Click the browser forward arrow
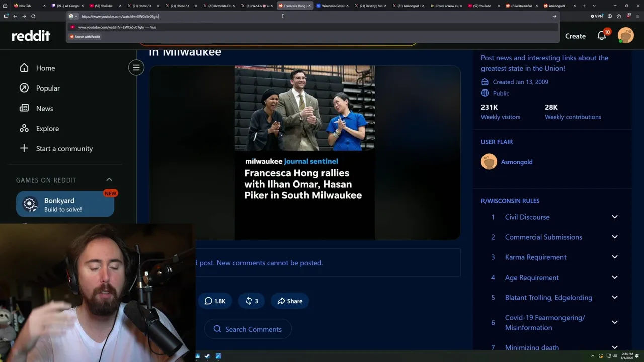The image size is (644, 362). [24, 16]
